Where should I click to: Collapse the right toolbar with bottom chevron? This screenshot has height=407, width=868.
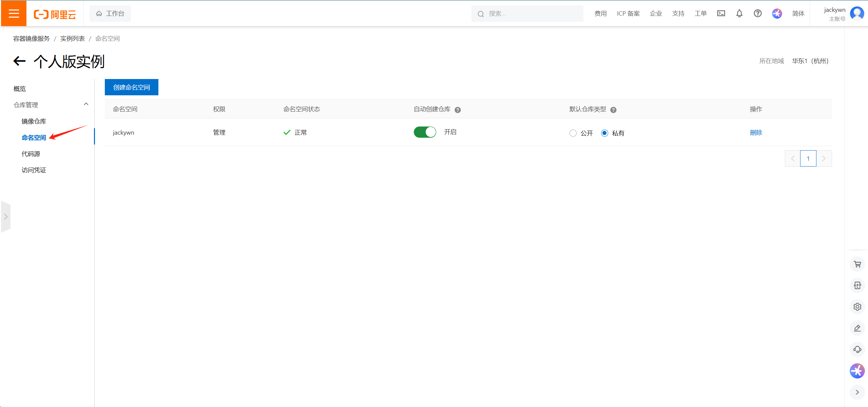857,392
